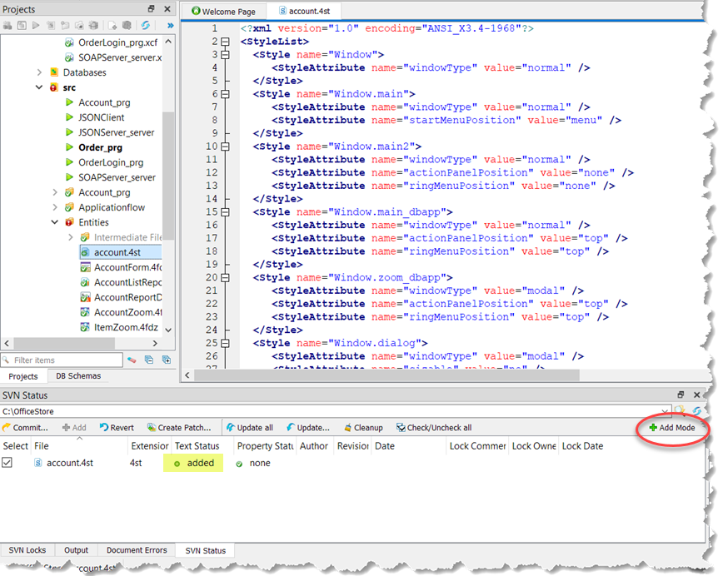Click inside the Filter items field
This screenshot has width=728, height=576.
(x=62, y=359)
